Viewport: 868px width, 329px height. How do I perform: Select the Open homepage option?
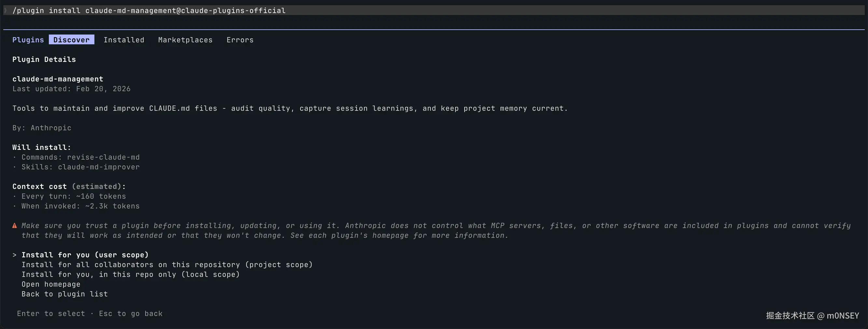[x=51, y=284]
